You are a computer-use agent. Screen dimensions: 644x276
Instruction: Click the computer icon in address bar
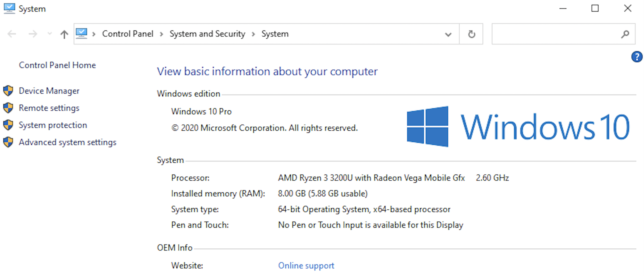[x=82, y=34]
